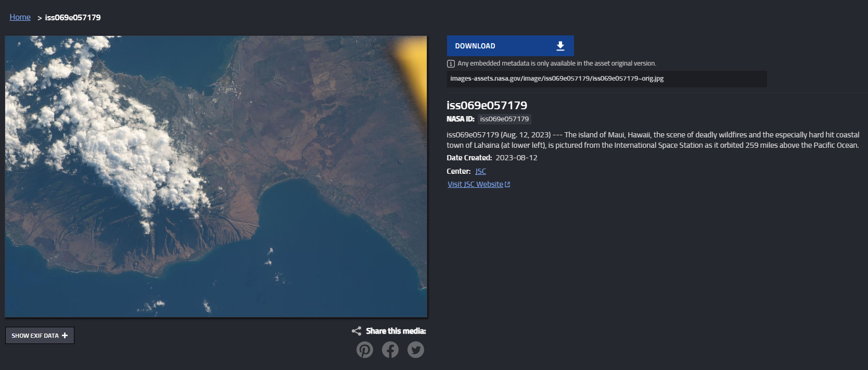The image size is (868, 370).
Task: Click the iss069e057179 title heading
Action: pyautogui.click(x=487, y=106)
